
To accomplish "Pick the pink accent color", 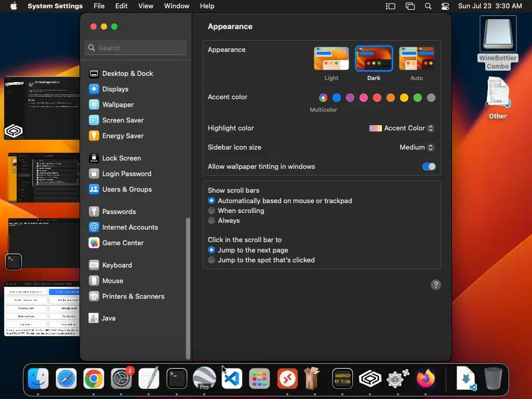I will pyautogui.click(x=364, y=98).
